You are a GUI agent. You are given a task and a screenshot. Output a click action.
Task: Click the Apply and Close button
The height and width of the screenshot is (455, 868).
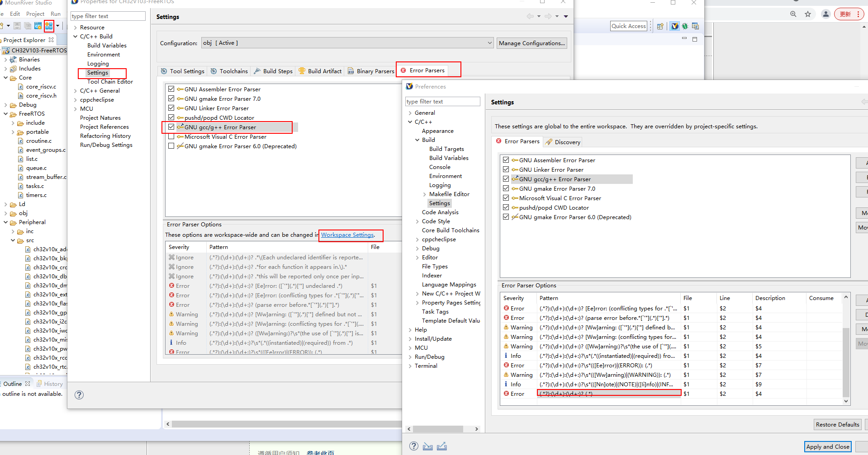pos(827,446)
